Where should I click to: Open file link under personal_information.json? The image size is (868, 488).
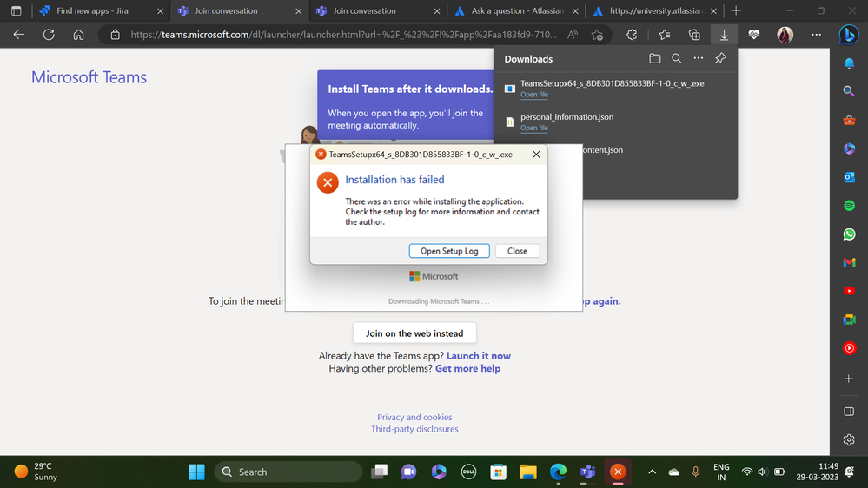tap(533, 128)
